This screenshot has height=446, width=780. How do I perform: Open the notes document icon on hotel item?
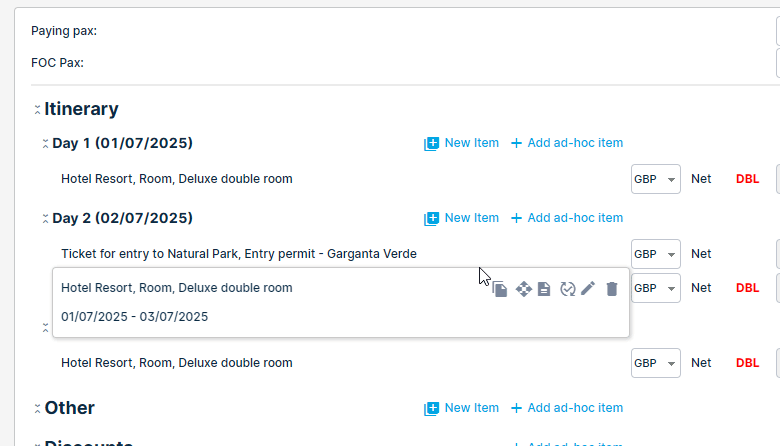point(544,289)
